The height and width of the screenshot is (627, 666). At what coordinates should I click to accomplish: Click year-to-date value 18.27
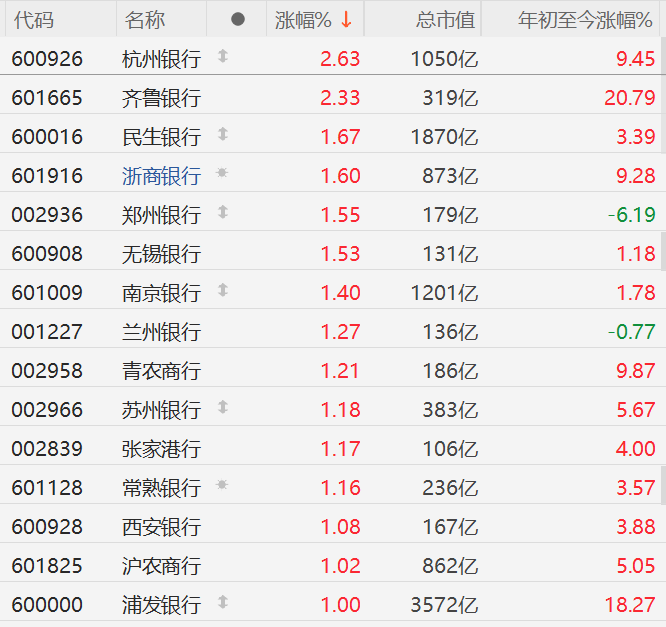point(630,605)
